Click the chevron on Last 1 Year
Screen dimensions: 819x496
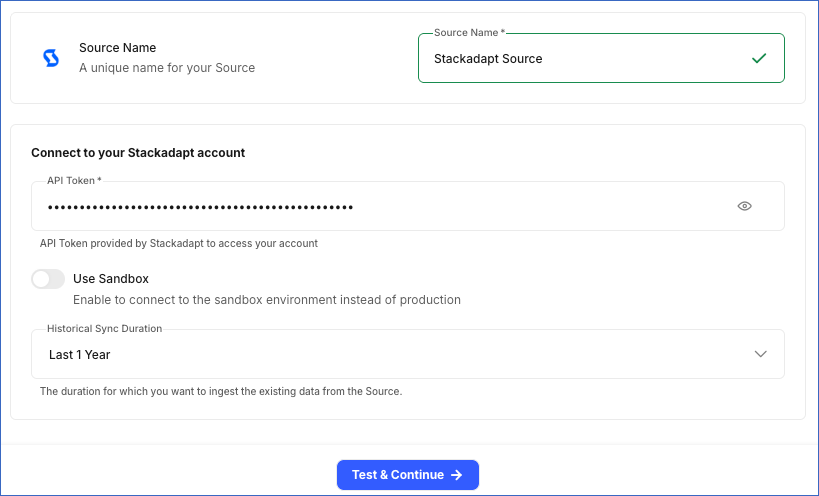click(x=760, y=354)
